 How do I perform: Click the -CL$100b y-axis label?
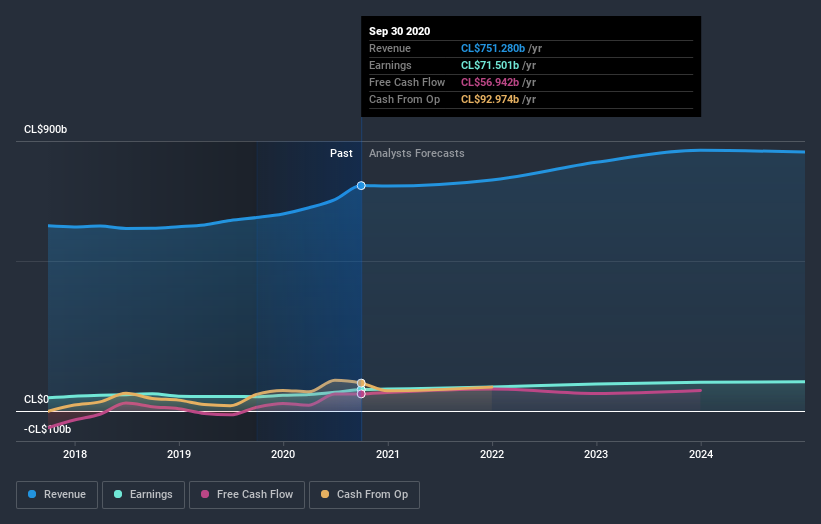47,429
